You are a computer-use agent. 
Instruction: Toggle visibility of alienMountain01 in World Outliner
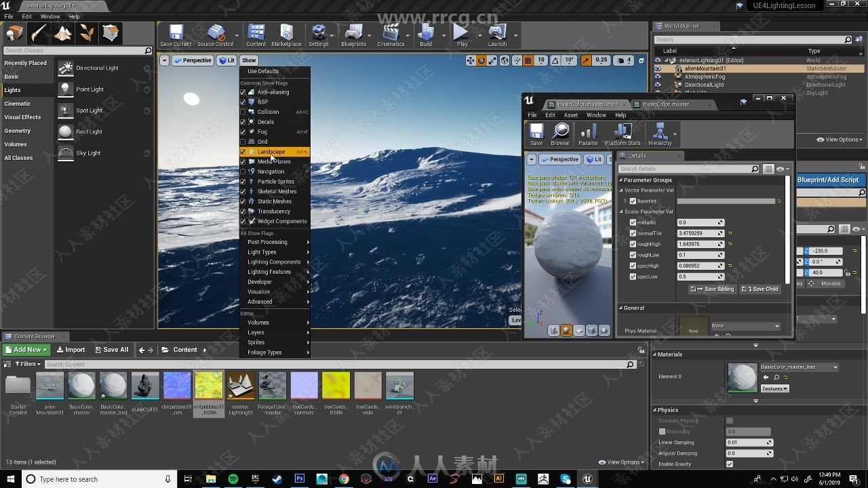[657, 68]
